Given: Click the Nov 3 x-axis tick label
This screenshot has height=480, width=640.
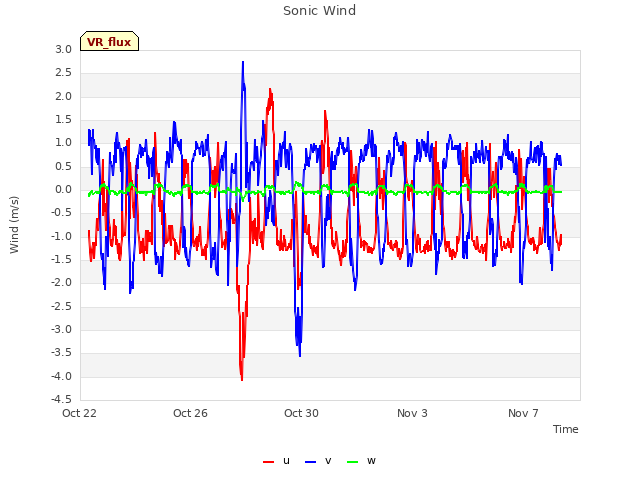Looking at the screenshot, I should [412, 413].
